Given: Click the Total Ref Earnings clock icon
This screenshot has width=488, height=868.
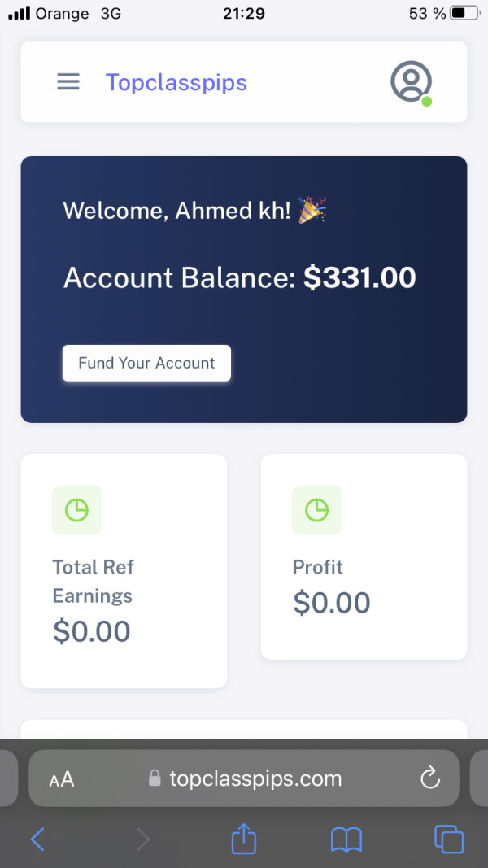Looking at the screenshot, I should click(x=76, y=510).
